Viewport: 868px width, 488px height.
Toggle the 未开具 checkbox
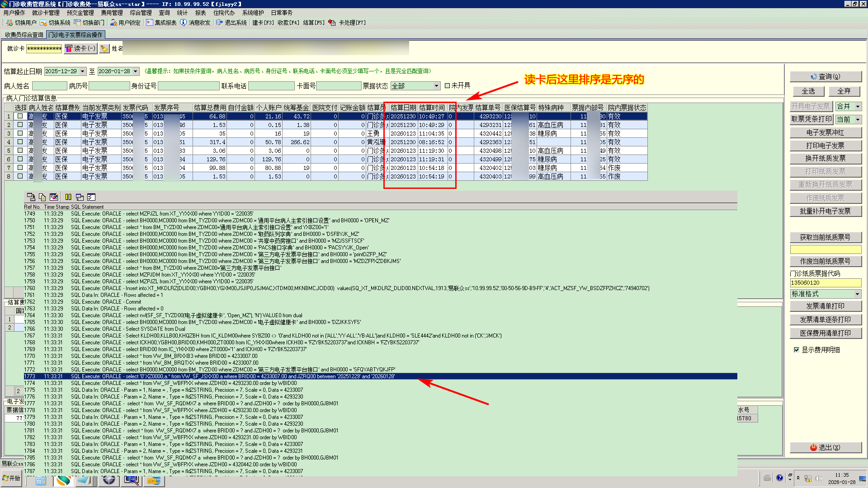coord(447,85)
